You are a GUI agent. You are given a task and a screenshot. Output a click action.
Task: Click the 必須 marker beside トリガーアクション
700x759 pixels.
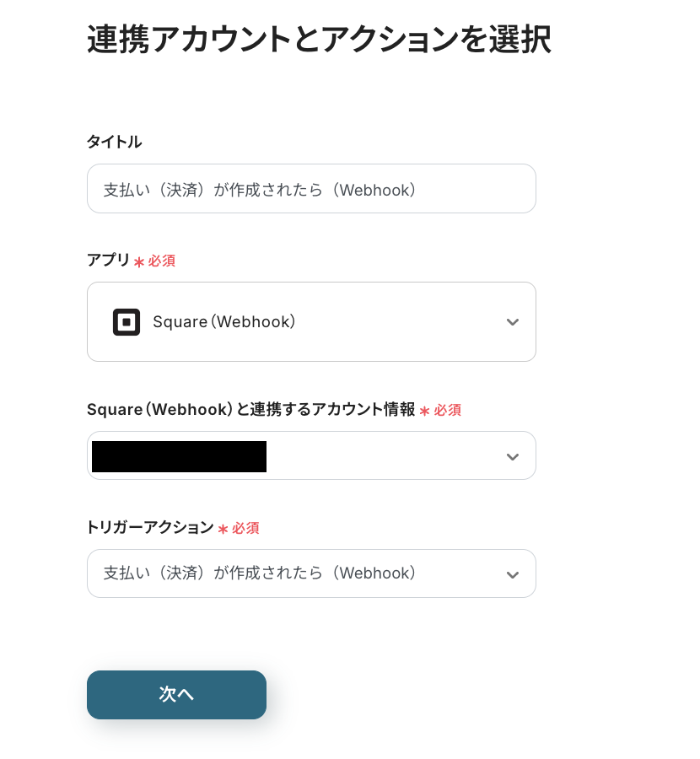coord(245,529)
